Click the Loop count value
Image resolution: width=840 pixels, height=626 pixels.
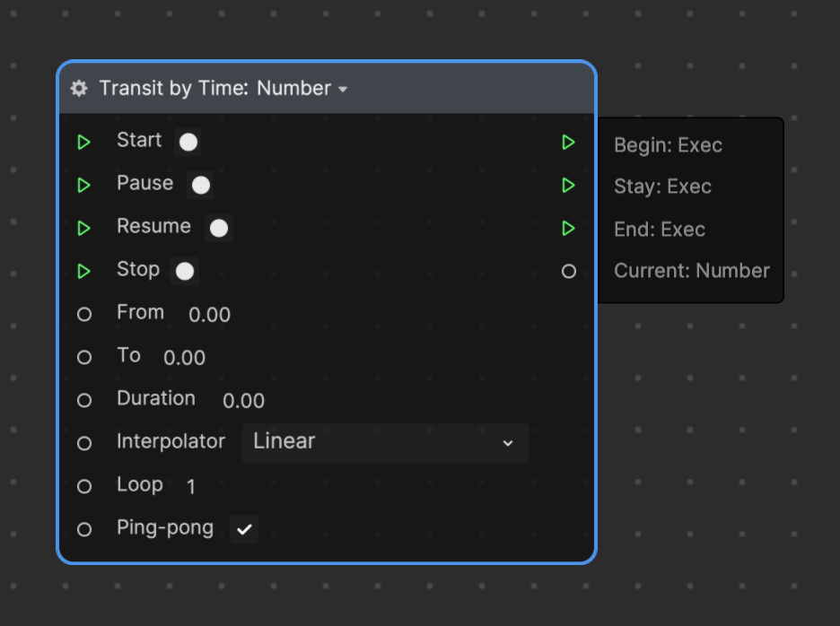tap(191, 487)
